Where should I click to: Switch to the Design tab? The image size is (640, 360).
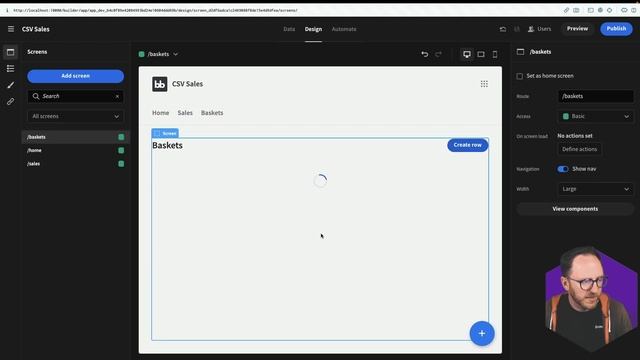pos(313,29)
